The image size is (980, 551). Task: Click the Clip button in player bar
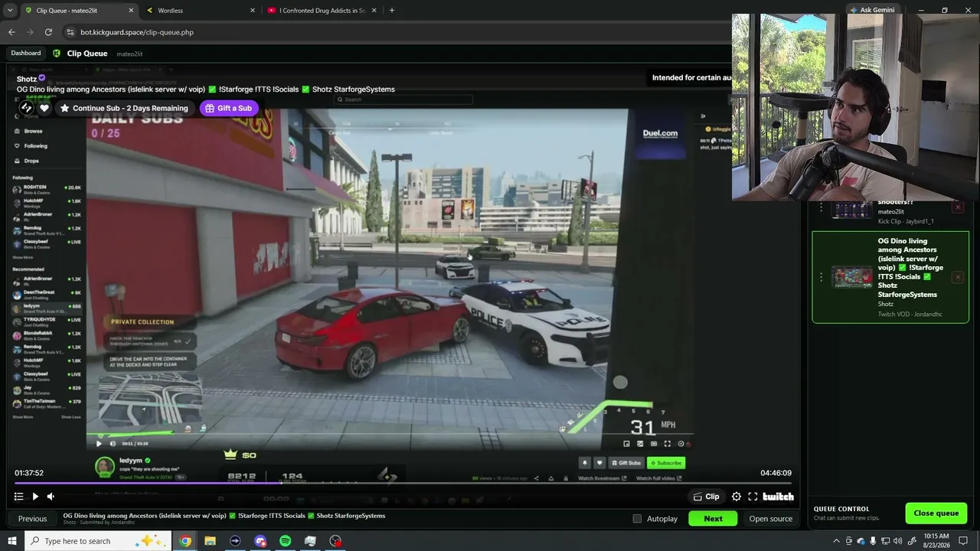click(x=707, y=497)
